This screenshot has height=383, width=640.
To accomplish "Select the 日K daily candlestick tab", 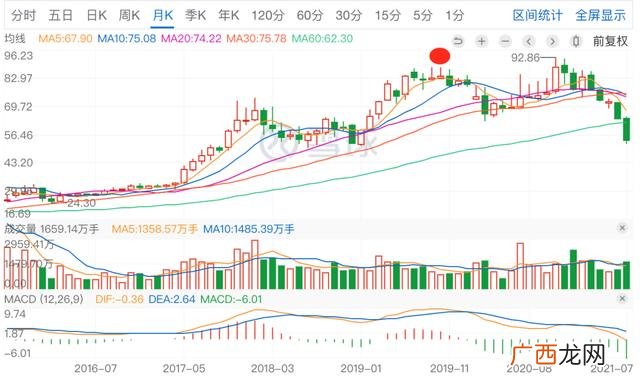I will 96,16.
